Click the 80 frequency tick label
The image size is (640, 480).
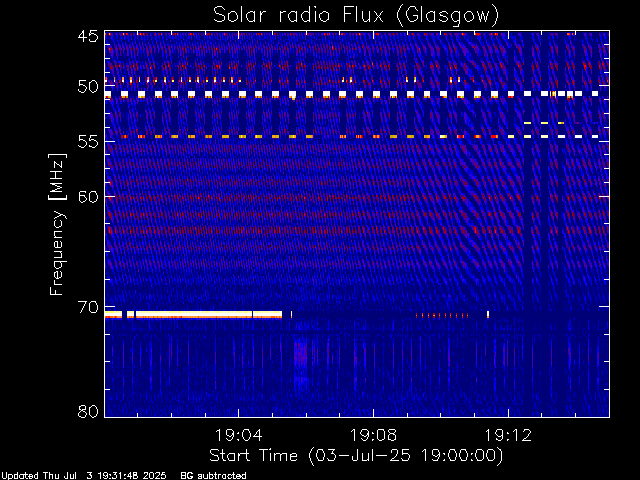(88, 411)
